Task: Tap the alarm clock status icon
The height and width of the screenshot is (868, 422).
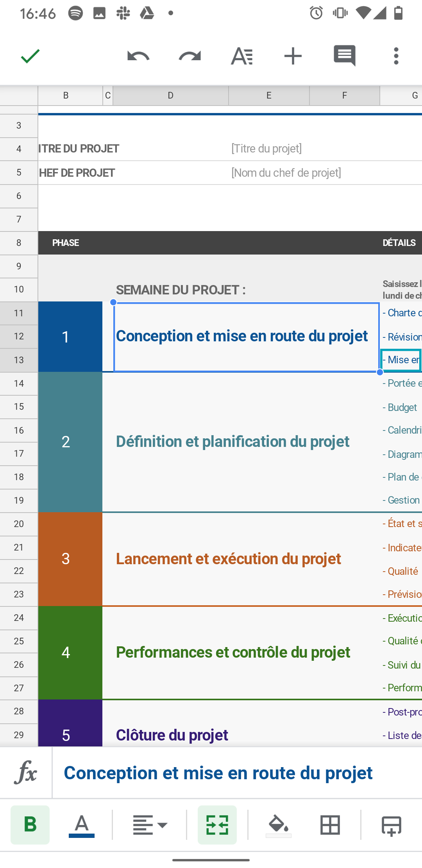Action: coord(316,13)
